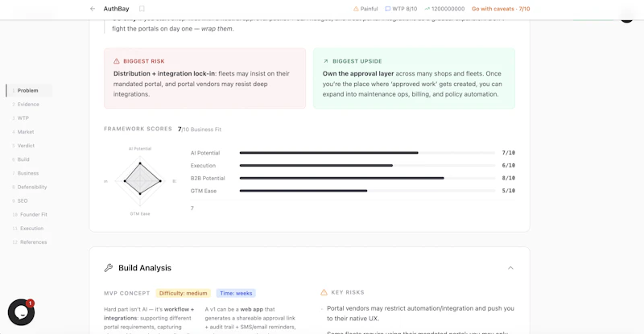Screen dimensions: 644x334
Task: Click the Biggest Upside arrow icon
Action: [326, 61]
